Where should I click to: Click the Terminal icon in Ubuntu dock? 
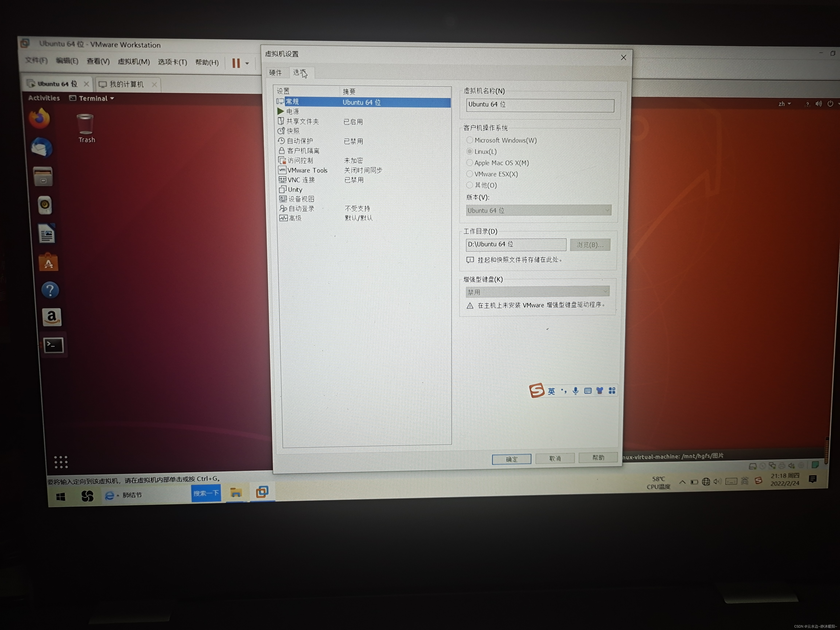tap(53, 345)
